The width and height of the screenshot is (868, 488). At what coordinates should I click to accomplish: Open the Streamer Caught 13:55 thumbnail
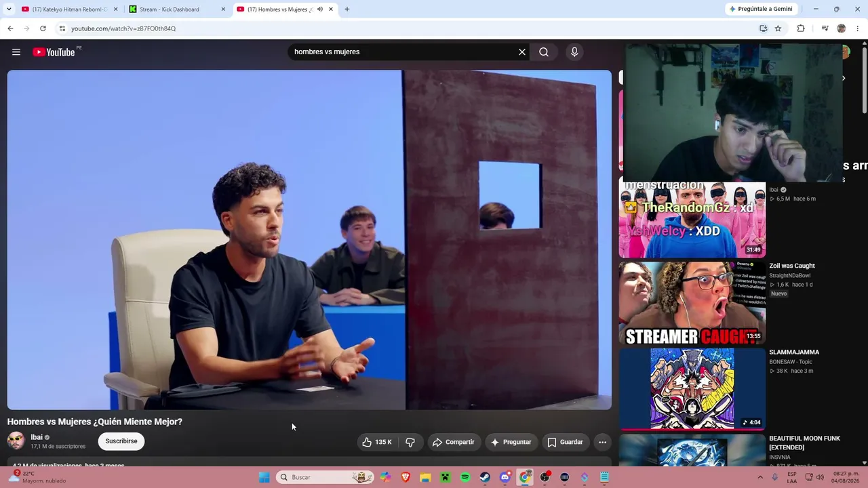[x=692, y=303]
